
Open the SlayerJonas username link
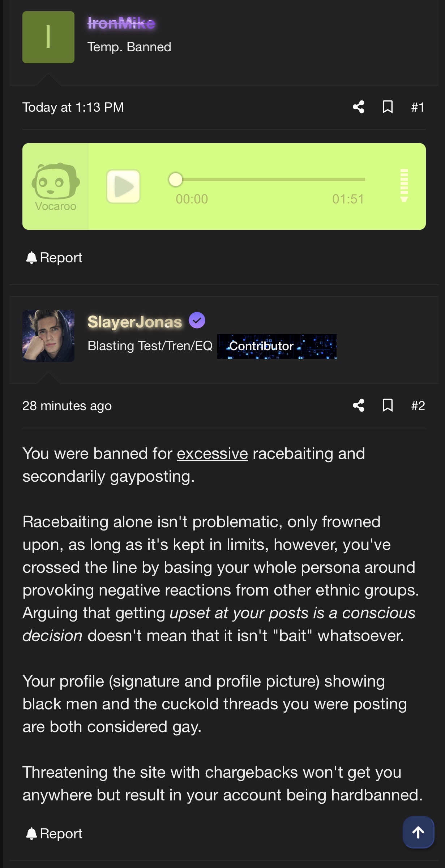click(134, 322)
